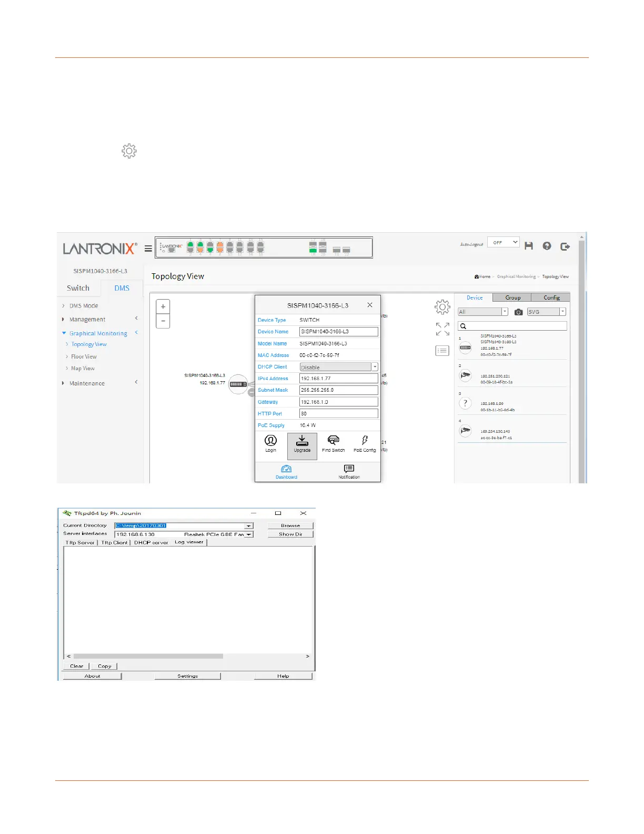
Task: Click the logout icon in header
Action: (565, 246)
